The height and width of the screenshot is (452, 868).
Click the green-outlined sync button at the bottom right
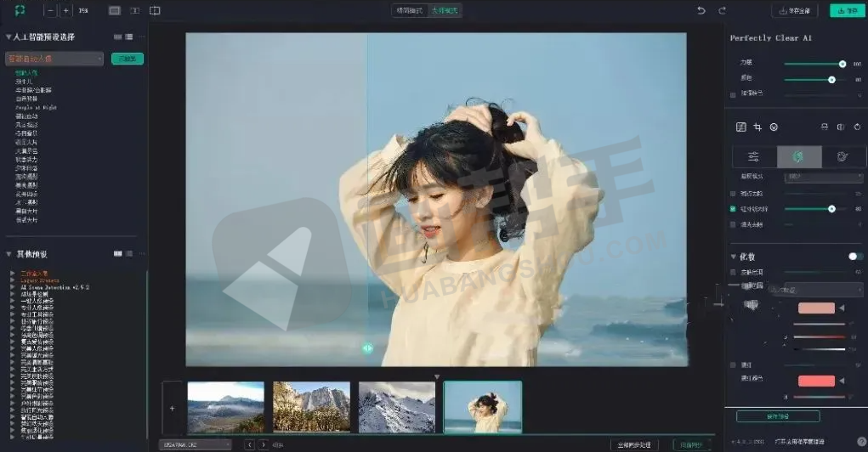691,445
